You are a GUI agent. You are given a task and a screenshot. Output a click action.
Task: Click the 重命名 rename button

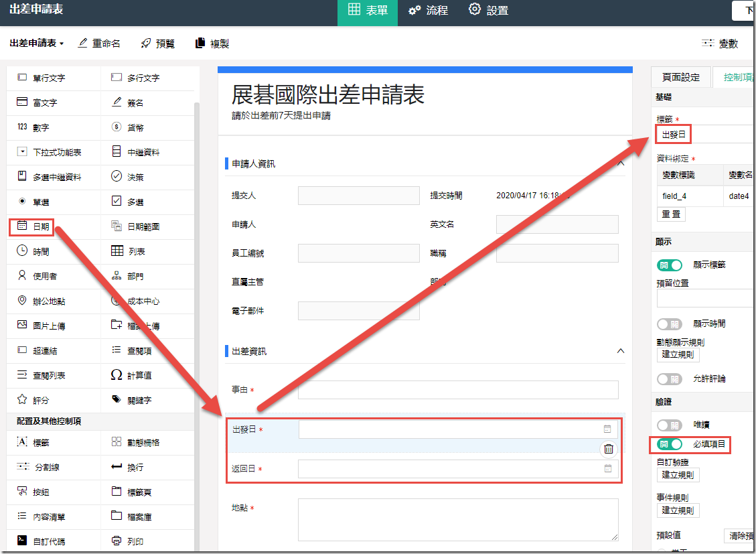coord(99,44)
